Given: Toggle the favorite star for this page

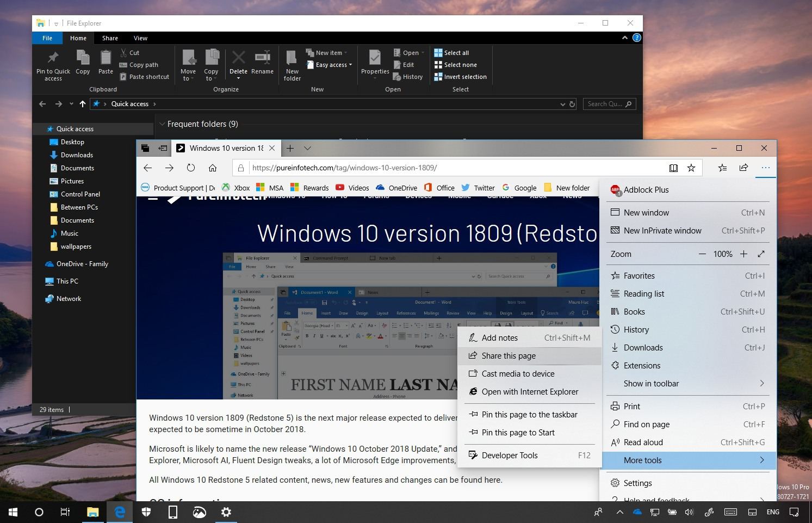Looking at the screenshot, I should 691,168.
